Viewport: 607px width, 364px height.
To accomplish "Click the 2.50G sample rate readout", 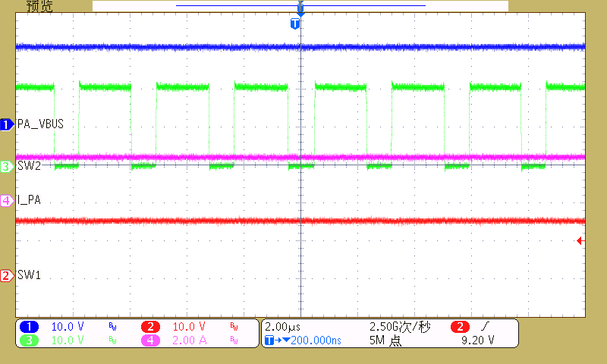I will pyautogui.click(x=399, y=327).
